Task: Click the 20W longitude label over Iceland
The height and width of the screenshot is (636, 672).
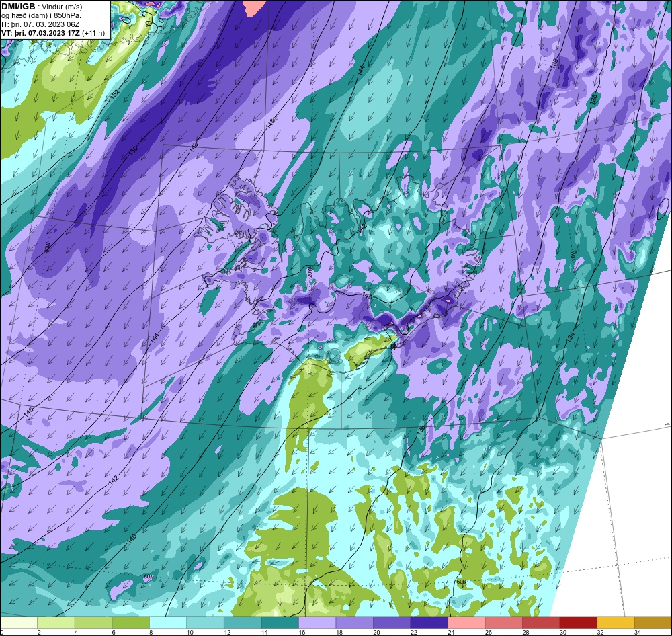Action: click(310, 273)
